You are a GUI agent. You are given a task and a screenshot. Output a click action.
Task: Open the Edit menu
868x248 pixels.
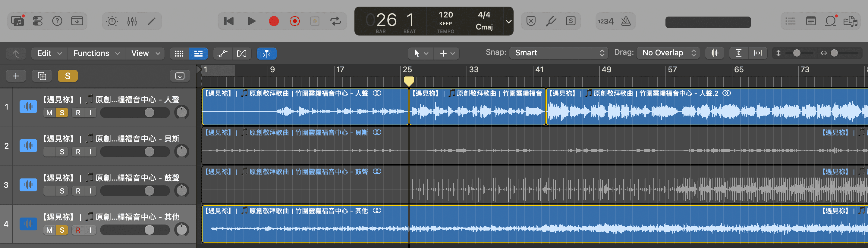pyautogui.click(x=49, y=53)
